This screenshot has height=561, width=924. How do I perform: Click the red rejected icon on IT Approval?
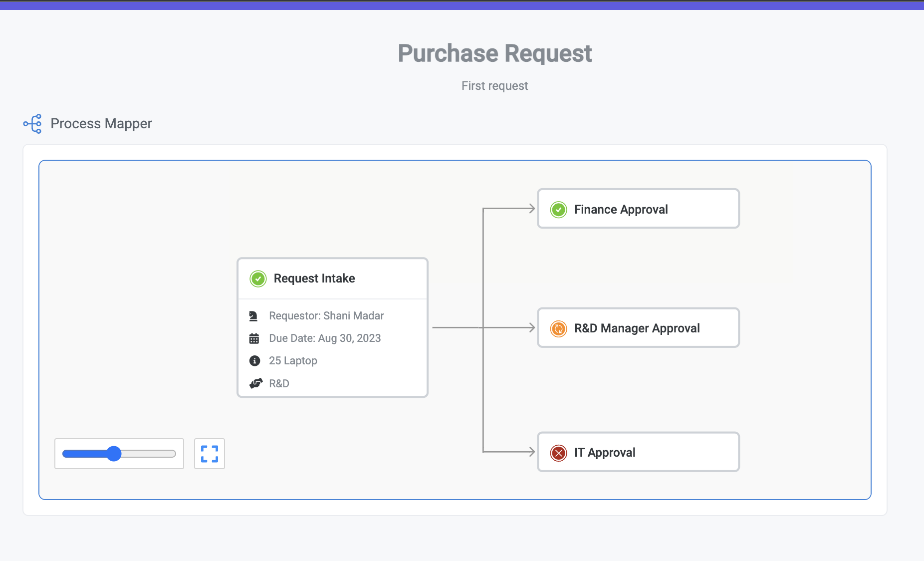click(558, 453)
